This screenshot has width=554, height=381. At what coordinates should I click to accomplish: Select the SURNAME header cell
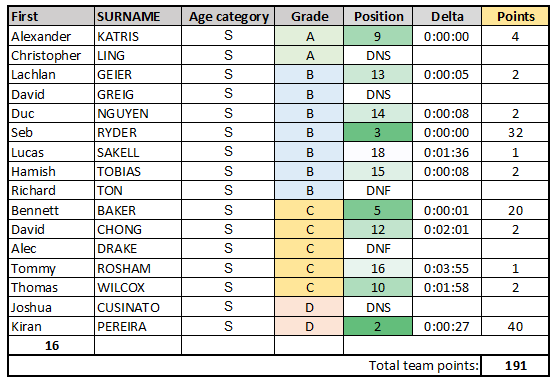coord(138,16)
